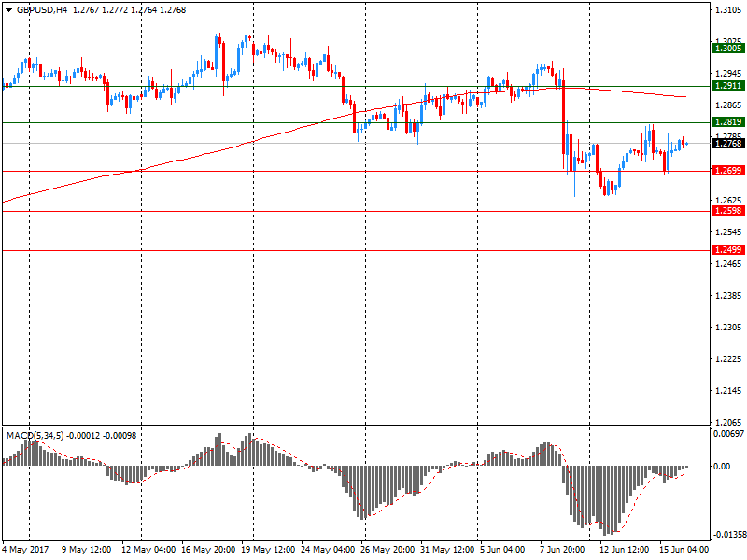Select the 1.2625 price axis label

coord(729,201)
